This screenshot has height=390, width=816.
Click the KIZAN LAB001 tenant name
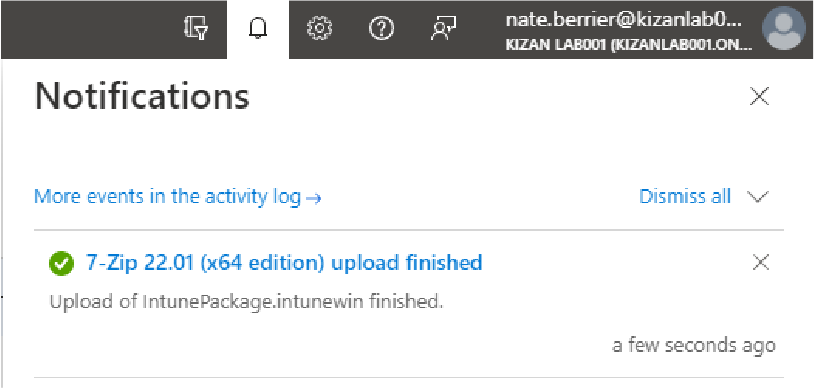[629, 46]
